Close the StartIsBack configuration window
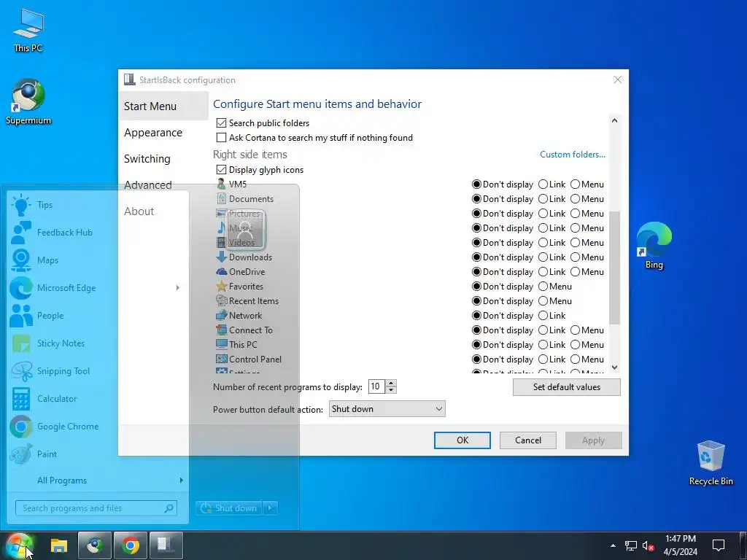747x560 pixels. tap(617, 79)
